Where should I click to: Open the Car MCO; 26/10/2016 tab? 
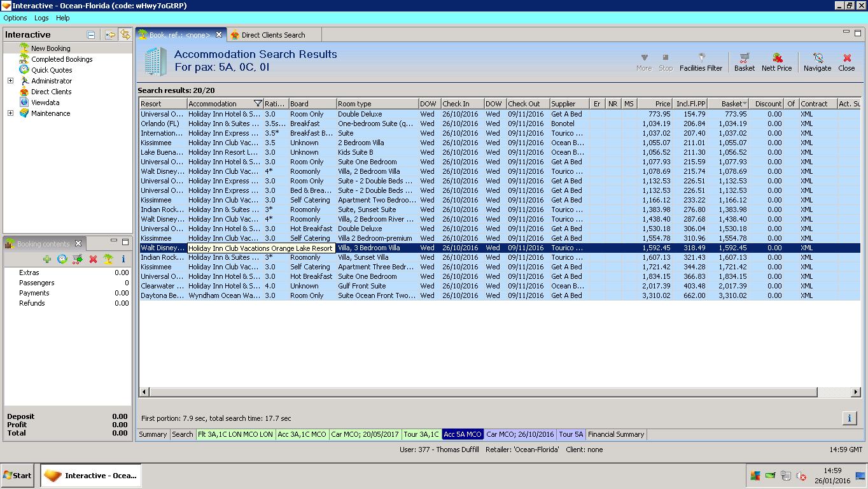[521, 434]
